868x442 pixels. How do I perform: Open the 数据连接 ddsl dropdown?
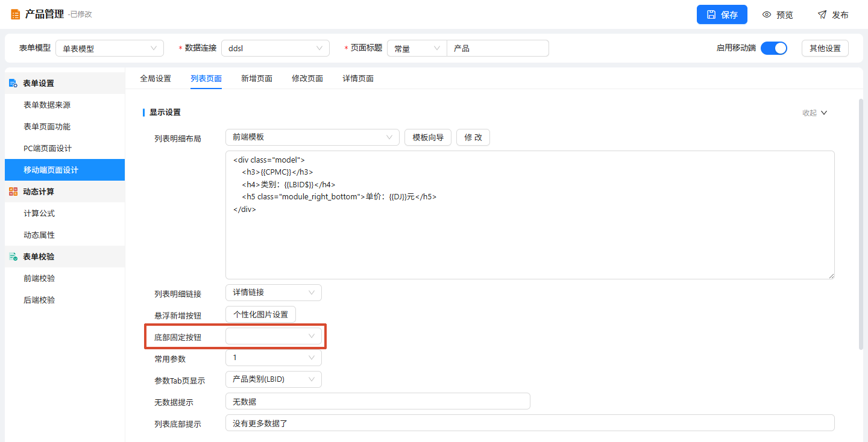[x=275, y=48]
